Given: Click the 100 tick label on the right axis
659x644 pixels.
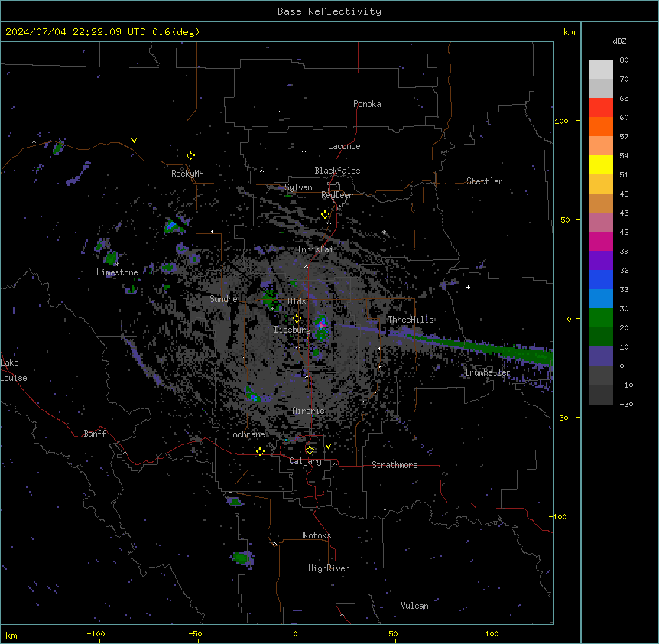Looking at the screenshot, I should (x=561, y=121).
